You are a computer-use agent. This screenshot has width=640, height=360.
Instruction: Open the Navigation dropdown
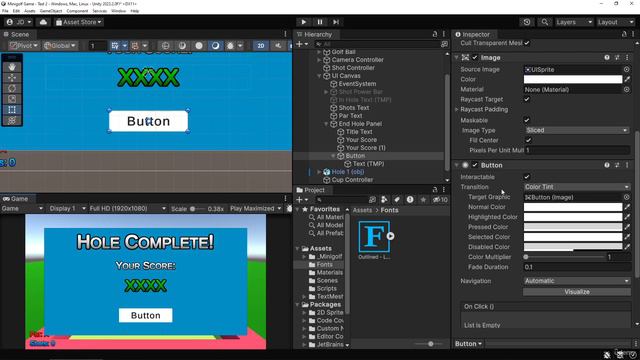coord(577,281)
